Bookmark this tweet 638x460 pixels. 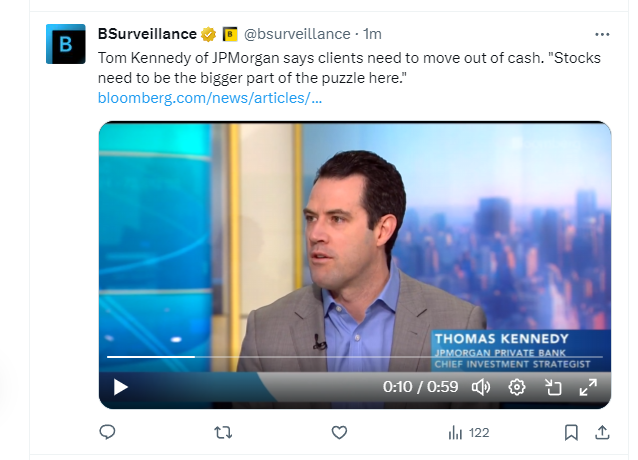click(x=571, y=432)
